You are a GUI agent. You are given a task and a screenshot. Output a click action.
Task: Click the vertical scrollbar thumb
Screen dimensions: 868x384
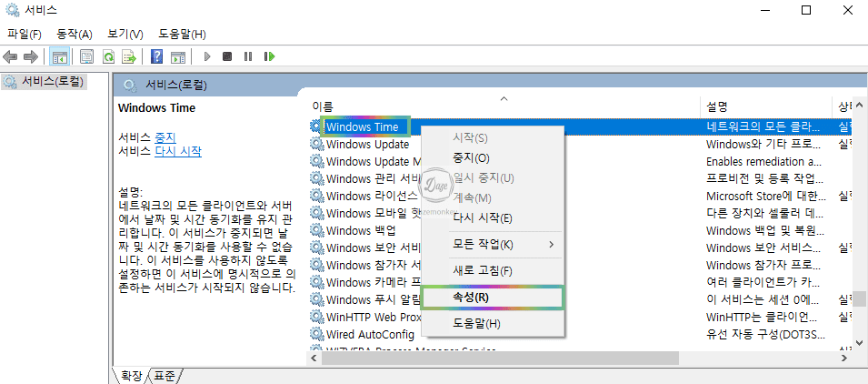(859, 298)
